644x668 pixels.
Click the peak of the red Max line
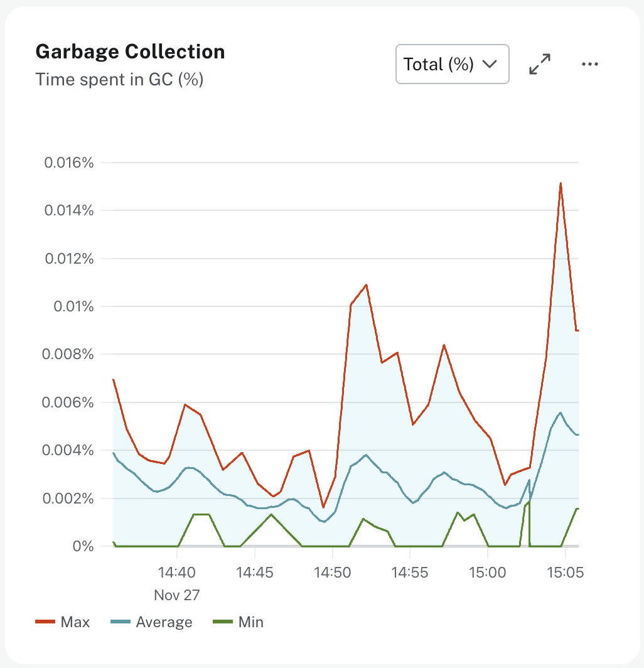tap(561, 183)
